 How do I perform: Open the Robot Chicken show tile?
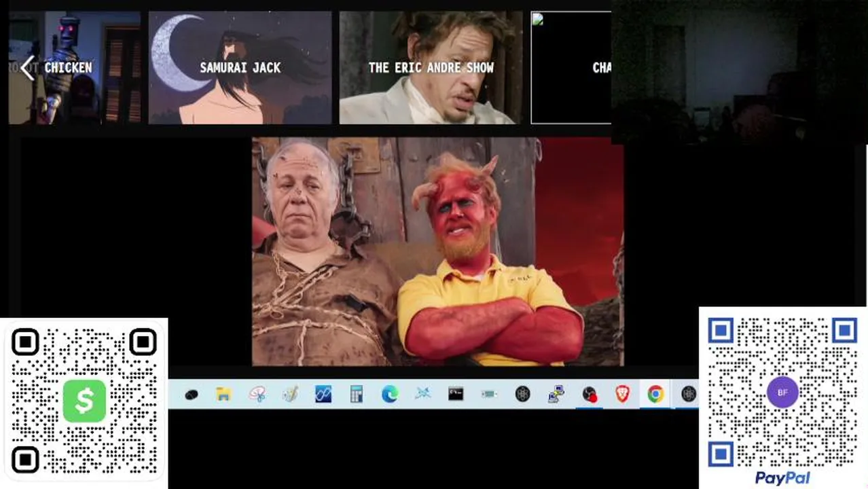click(x=75, y=67)
